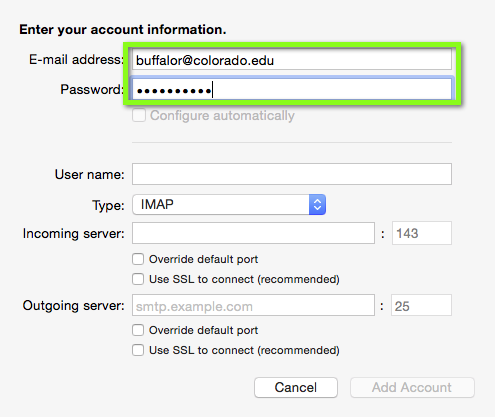
Task: Open the IMAP account type selector
Action: point(229,204)
